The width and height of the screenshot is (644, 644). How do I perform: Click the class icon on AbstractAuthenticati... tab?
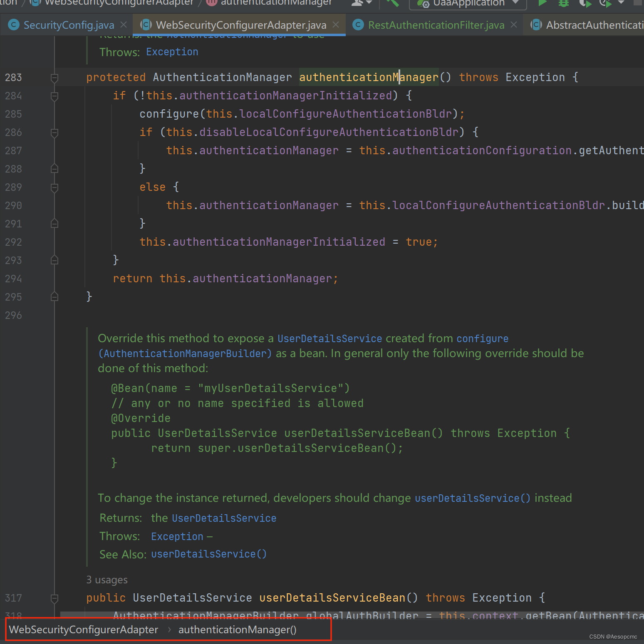pos(536,25)
